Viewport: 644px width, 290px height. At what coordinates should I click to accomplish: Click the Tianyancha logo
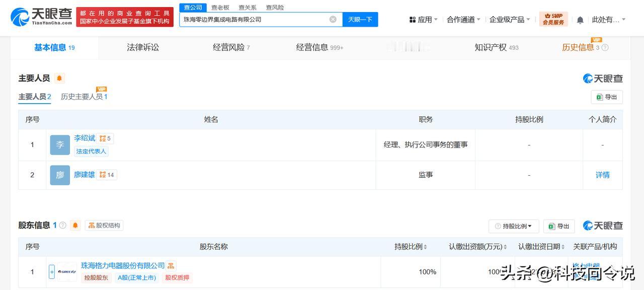tap(41, 17)
